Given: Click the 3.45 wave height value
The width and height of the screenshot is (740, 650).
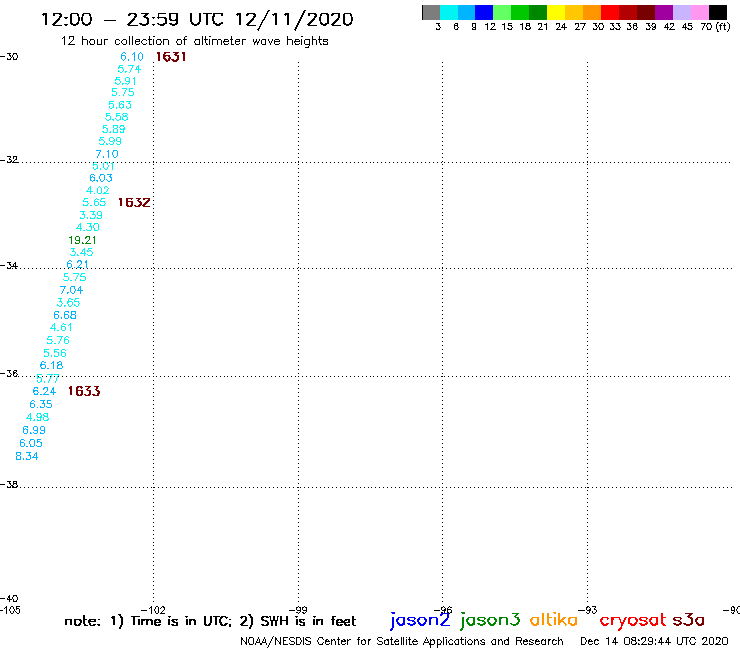Looking at the screenshot, I should coord(81,252).
